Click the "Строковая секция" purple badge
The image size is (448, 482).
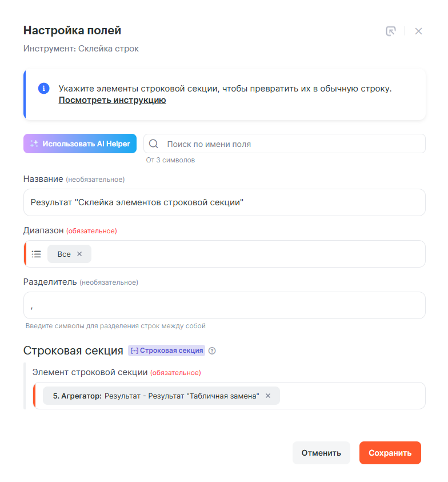click(x=166, y=350)
